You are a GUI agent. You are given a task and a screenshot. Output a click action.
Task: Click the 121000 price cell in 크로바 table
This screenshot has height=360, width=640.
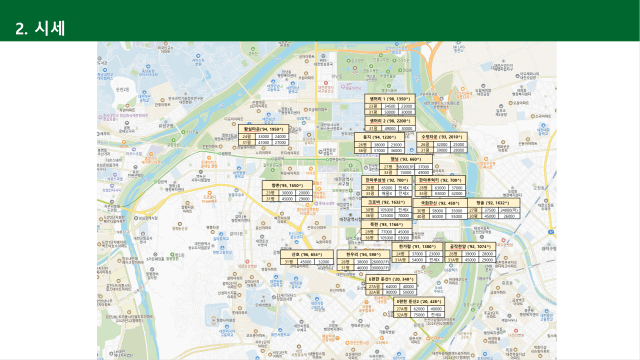click(x=386, y=216)
